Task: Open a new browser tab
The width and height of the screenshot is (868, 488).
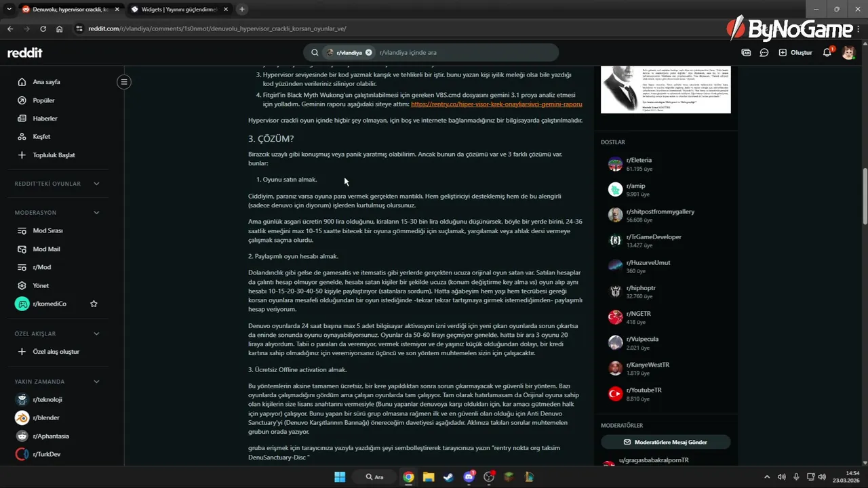Action: [242, 9]
